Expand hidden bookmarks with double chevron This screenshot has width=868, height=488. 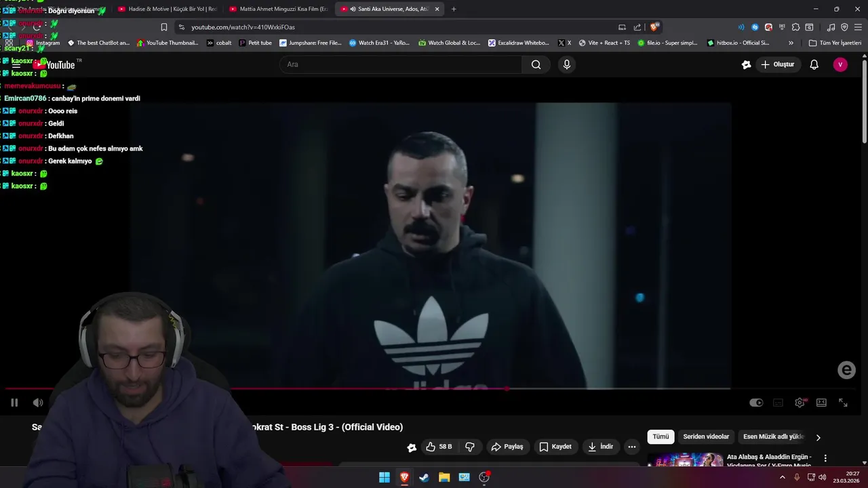[x=791, y=43]
